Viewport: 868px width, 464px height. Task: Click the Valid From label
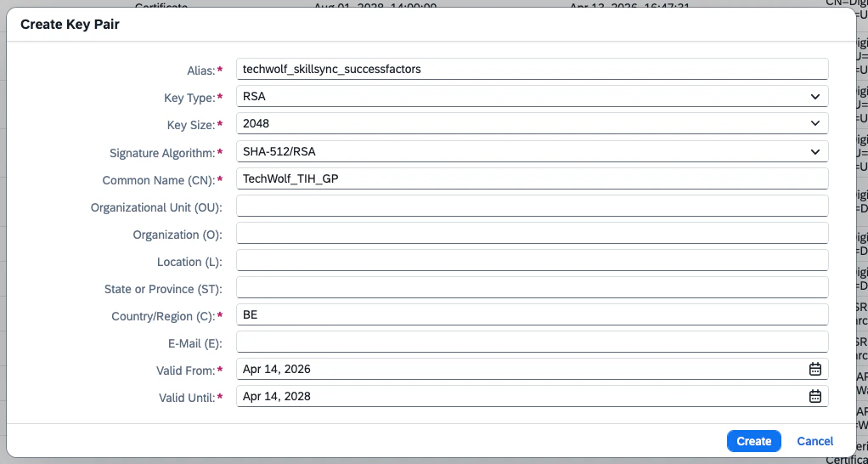[185, 371]
